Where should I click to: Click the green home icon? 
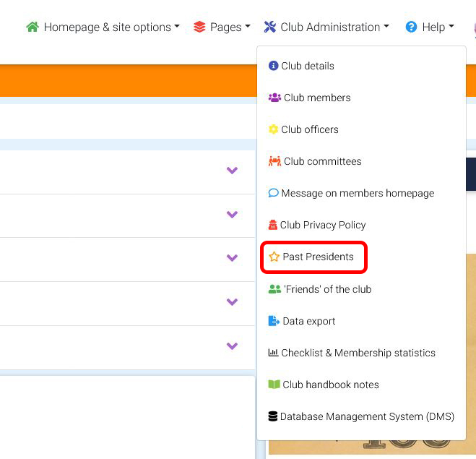pyautogui.click(x=33, y=27)
